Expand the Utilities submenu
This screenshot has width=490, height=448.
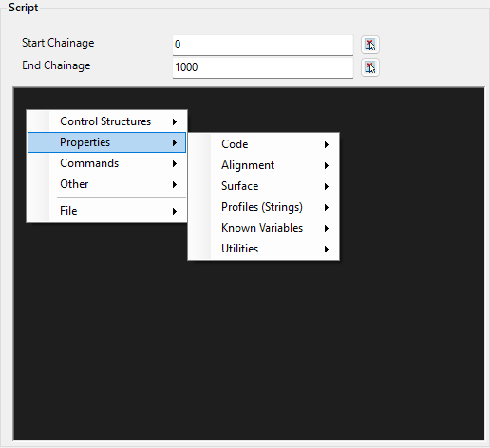point(264,249)
